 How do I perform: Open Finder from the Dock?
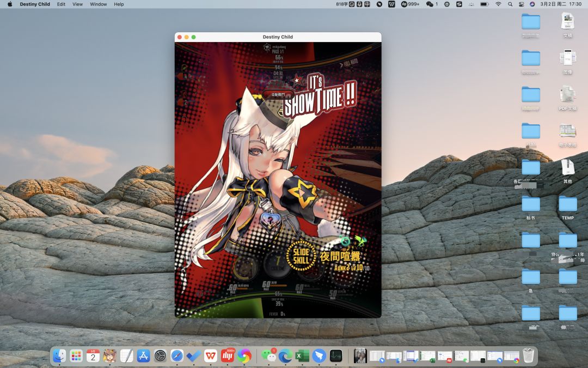tap(59, 355)
